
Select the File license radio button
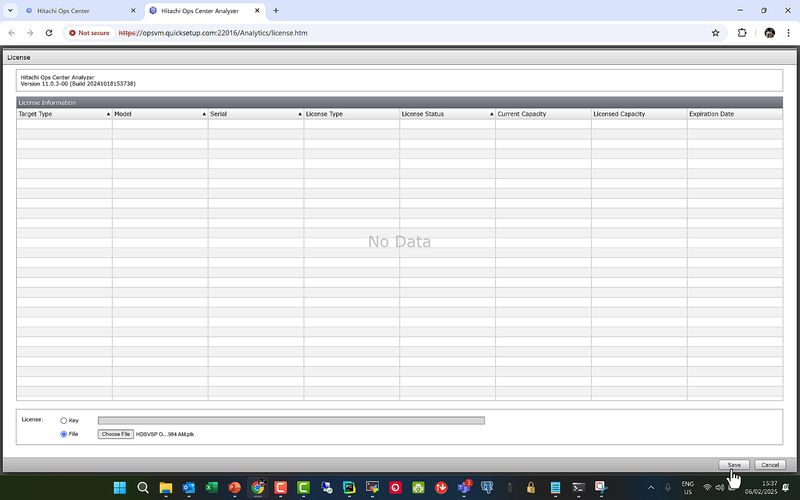click(x=64, y=434)
